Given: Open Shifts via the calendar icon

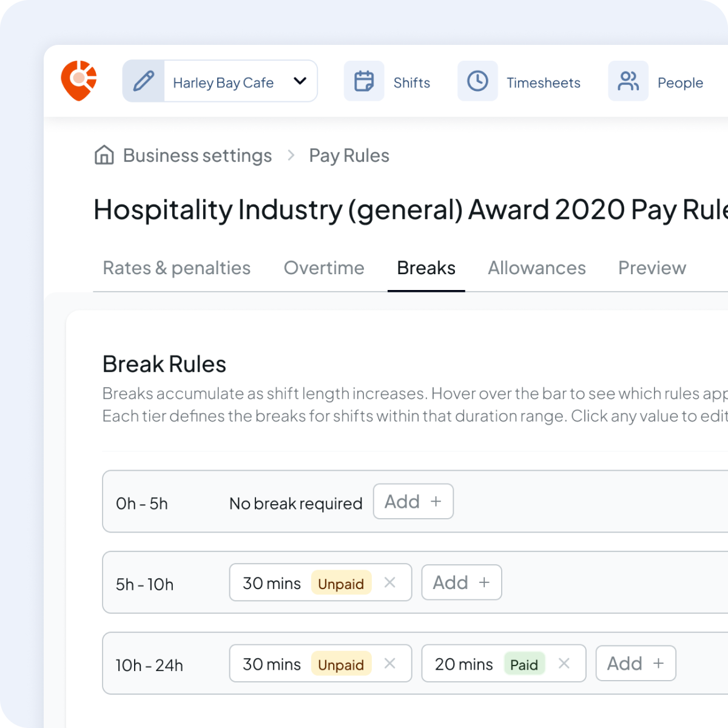Looking at the screenshot, I should pyautogui.click(x=363, y=81).
